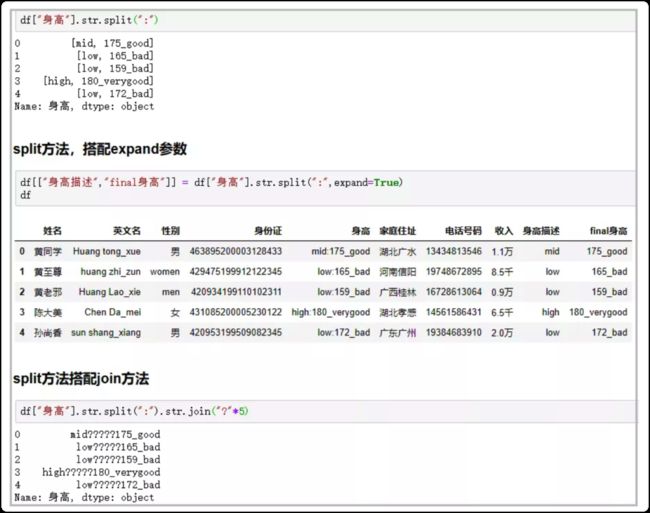The image size is (650, 513).
Task: Select phone number 16728613064
Action: tap(454, 292)
